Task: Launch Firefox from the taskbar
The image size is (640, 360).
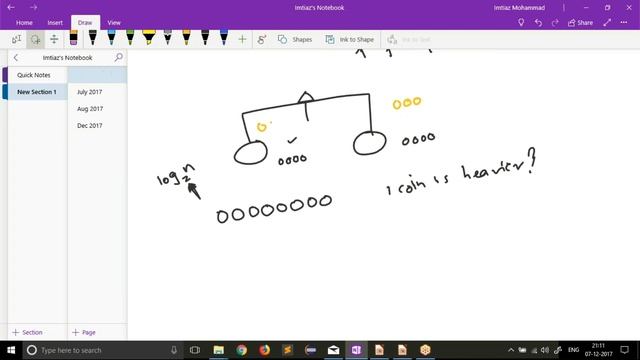Action: 264,350
